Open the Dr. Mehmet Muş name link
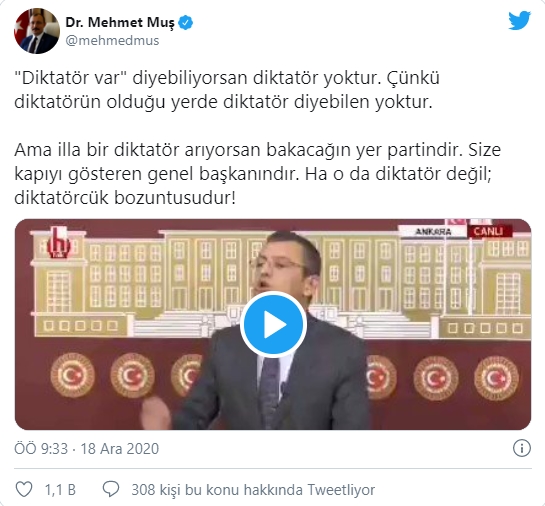Viewport: 545px width, 506px height. 120,23
